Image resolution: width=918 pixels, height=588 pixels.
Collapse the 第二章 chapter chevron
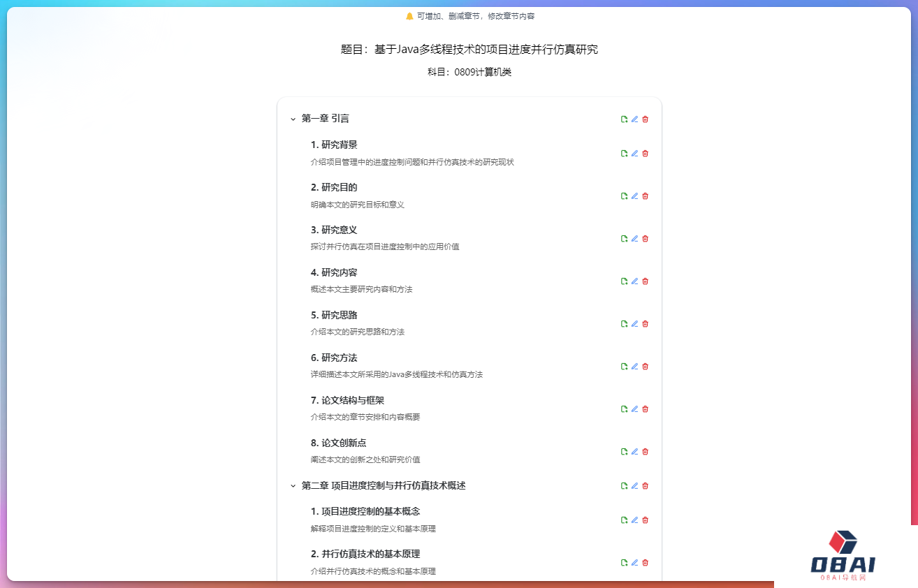point(293,486)
